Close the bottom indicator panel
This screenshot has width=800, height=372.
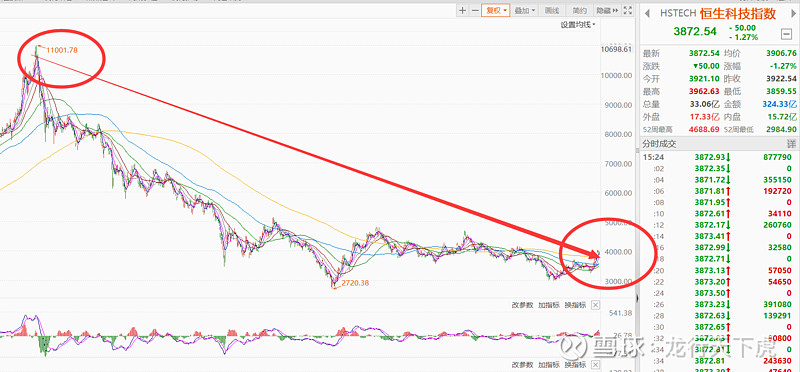click(x=595, y=364)
